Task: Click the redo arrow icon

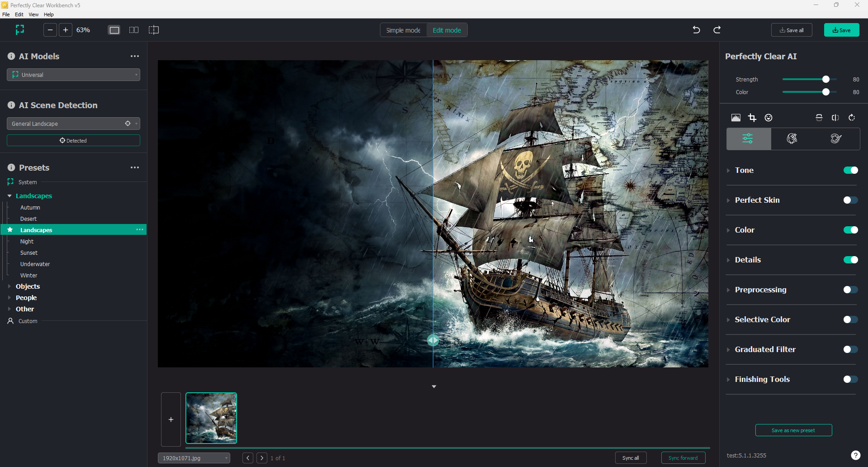Action: 717,30
